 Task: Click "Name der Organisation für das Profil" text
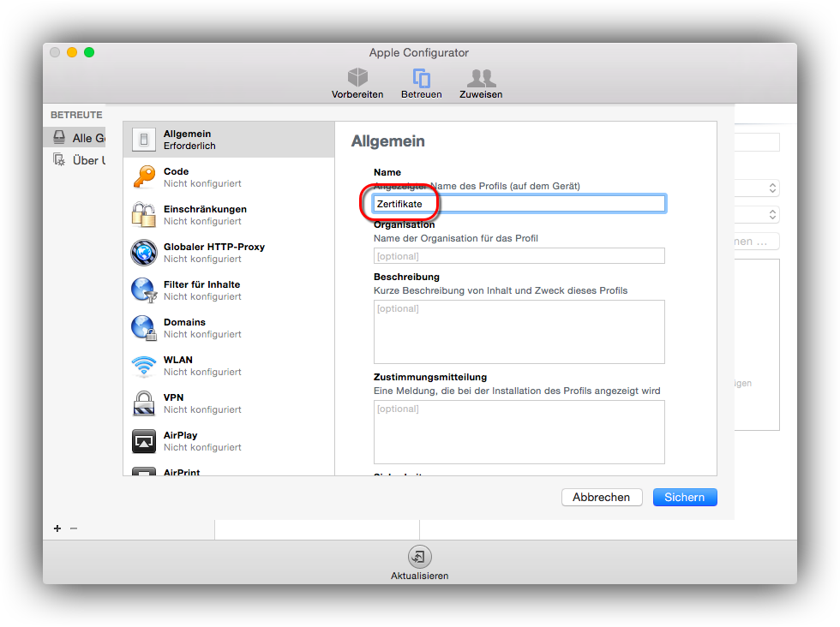pos(456,238)
